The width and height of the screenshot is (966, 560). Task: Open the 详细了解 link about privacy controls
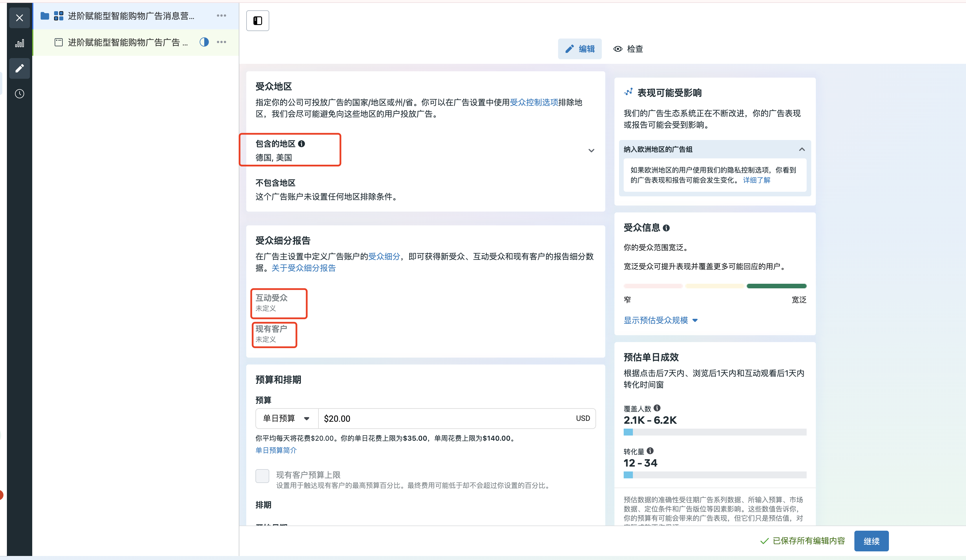[x=757, y=180]
